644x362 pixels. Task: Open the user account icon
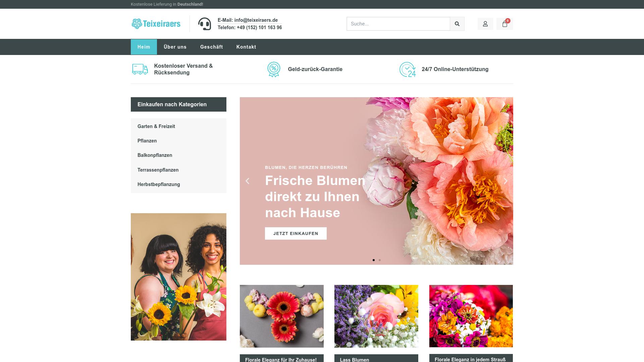485,24
